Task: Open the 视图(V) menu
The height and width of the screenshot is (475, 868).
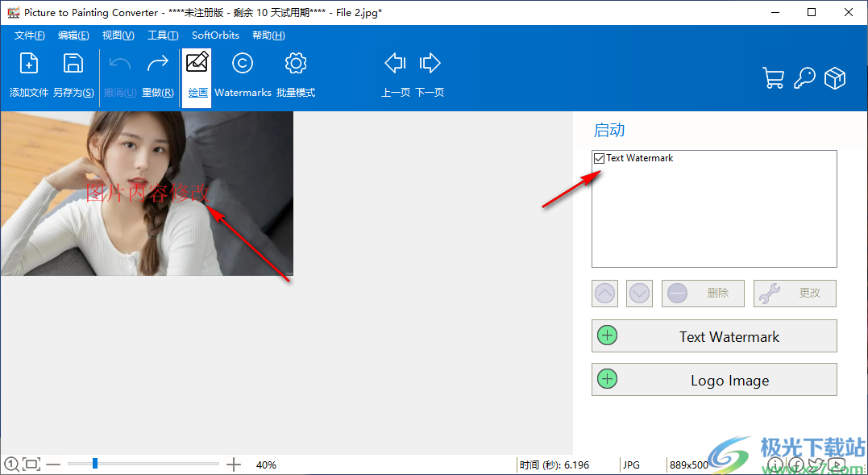Action: (118, 35)
